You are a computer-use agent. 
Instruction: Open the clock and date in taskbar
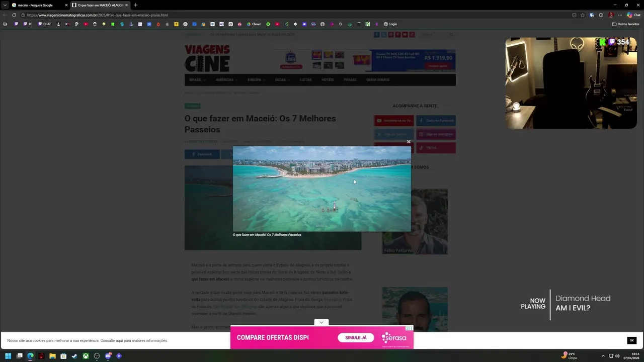coord(631,356)
